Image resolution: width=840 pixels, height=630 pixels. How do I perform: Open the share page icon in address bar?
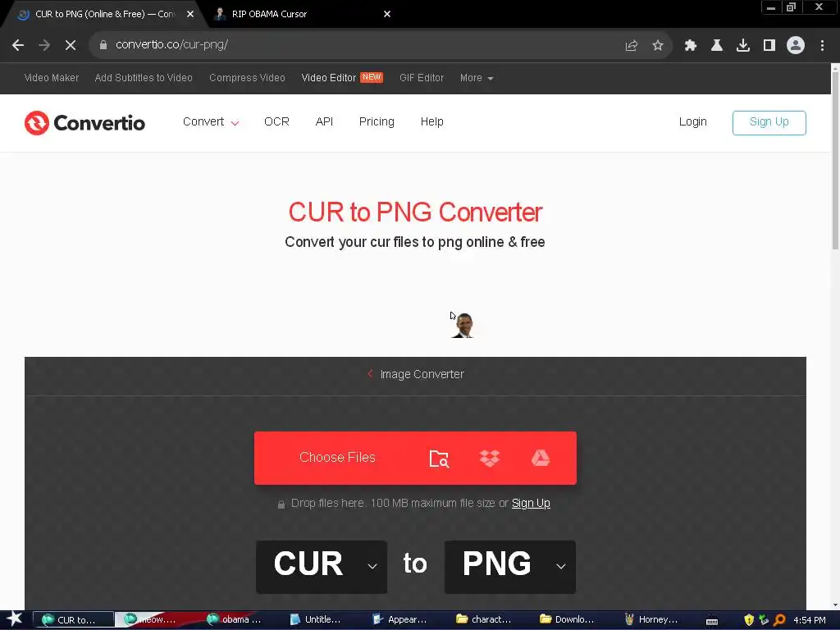point(632,46)
